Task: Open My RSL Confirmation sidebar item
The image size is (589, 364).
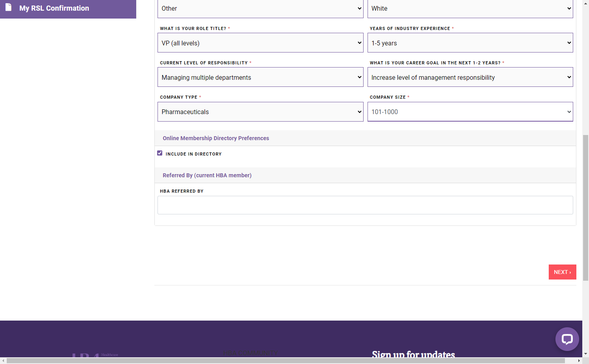Action: tap(68, 8)
